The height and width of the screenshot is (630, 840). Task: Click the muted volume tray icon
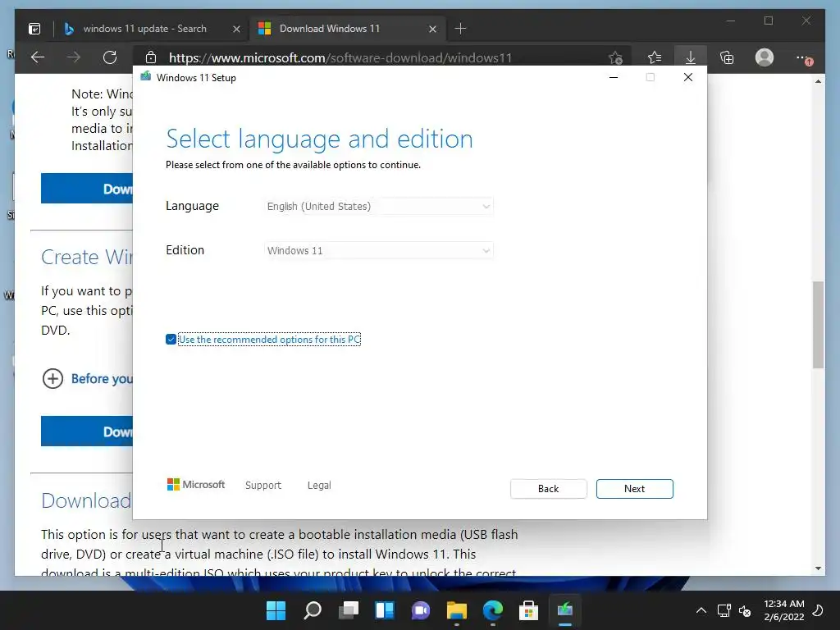pyautogui.click(x=745, y=610)
